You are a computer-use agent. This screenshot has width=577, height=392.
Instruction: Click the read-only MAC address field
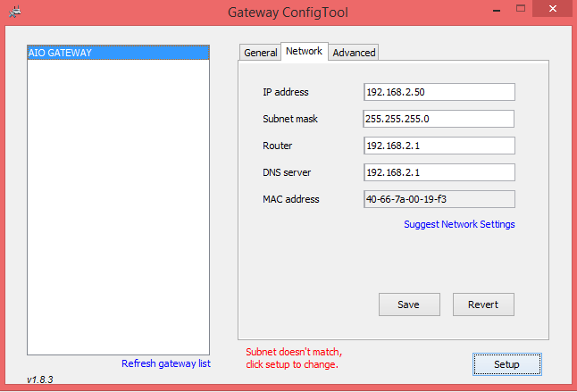439,199
